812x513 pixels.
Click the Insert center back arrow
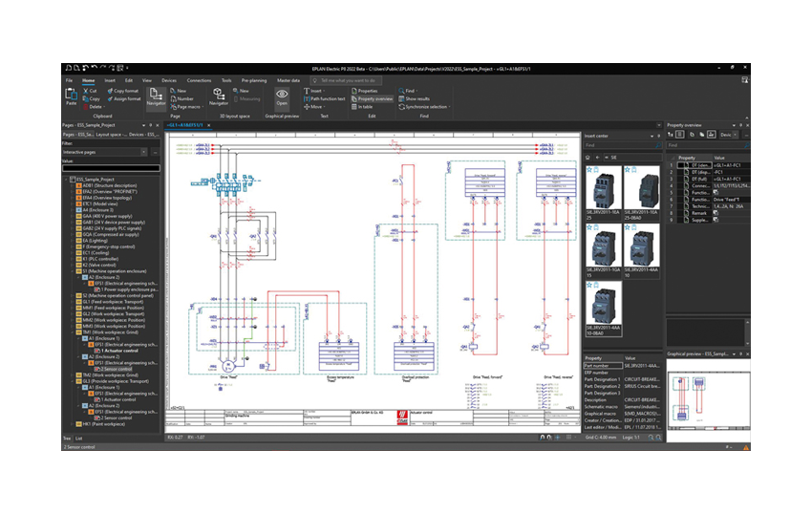(597, 158)
